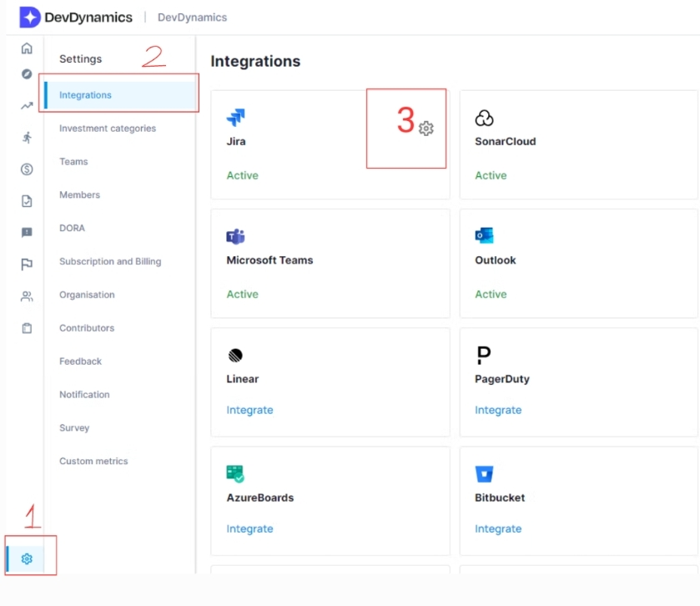Click the PagerDuty logo icon
This screenshot has height=606, width=700.
[x=483, y=355]
